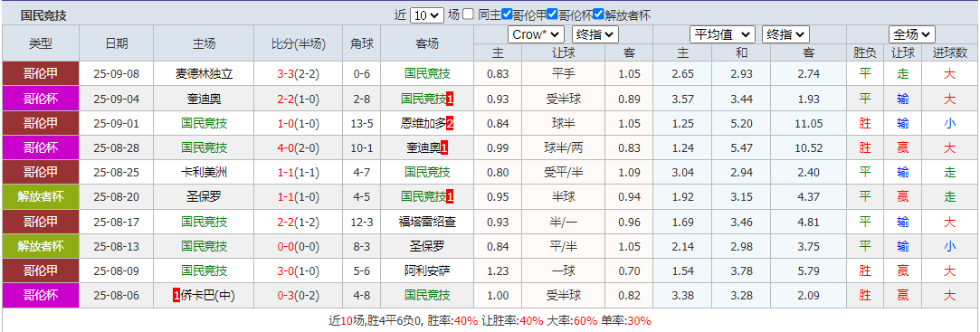The height and width of the screenshot is (332, 980).
Task: Click away team 圣保罗 on 25-08-13
Action: (427, 246)
